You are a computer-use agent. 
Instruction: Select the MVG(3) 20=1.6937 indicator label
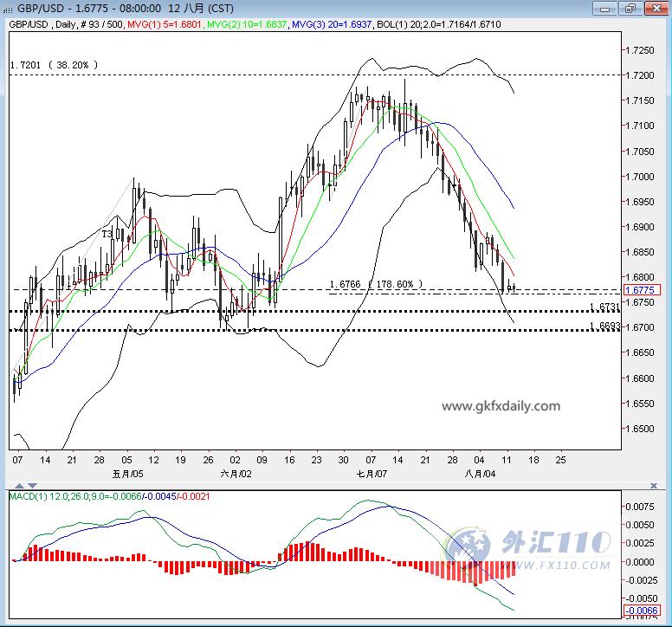[x=332, y=24]
